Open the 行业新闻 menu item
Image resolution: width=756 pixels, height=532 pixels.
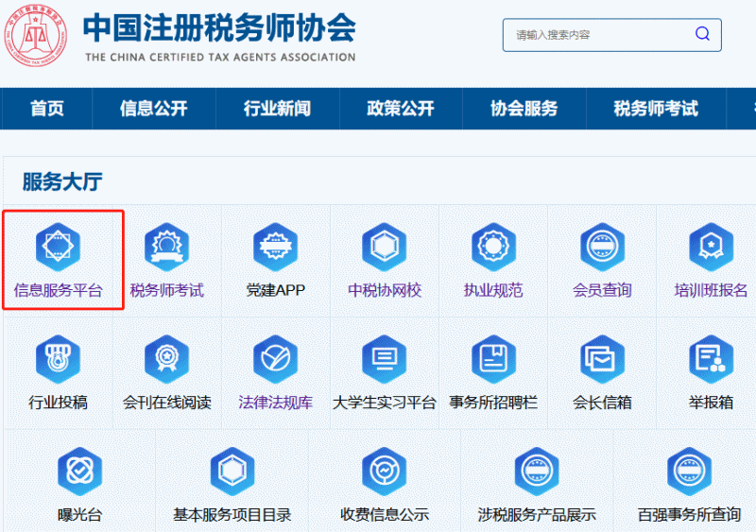coord(277,109)
